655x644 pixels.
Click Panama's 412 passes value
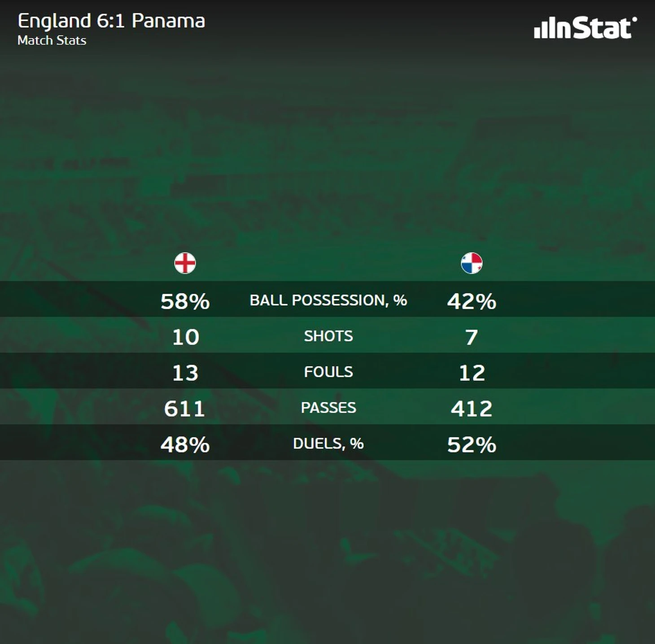pos(472,409)
